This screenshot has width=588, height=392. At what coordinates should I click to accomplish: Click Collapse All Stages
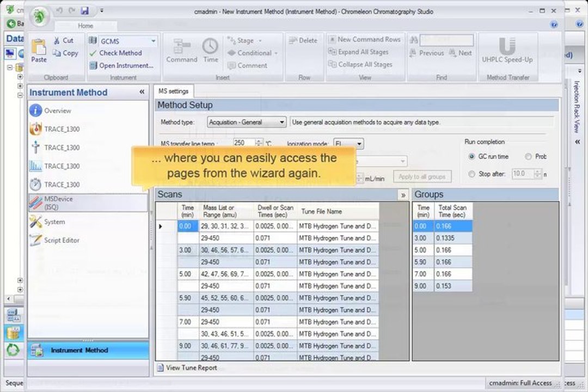click(x=360, y=65)
